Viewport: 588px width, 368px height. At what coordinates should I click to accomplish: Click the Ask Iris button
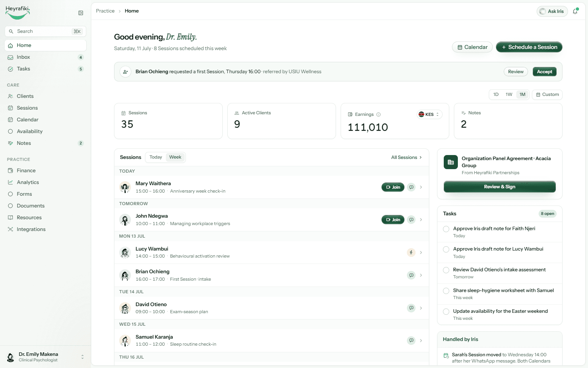552,11
